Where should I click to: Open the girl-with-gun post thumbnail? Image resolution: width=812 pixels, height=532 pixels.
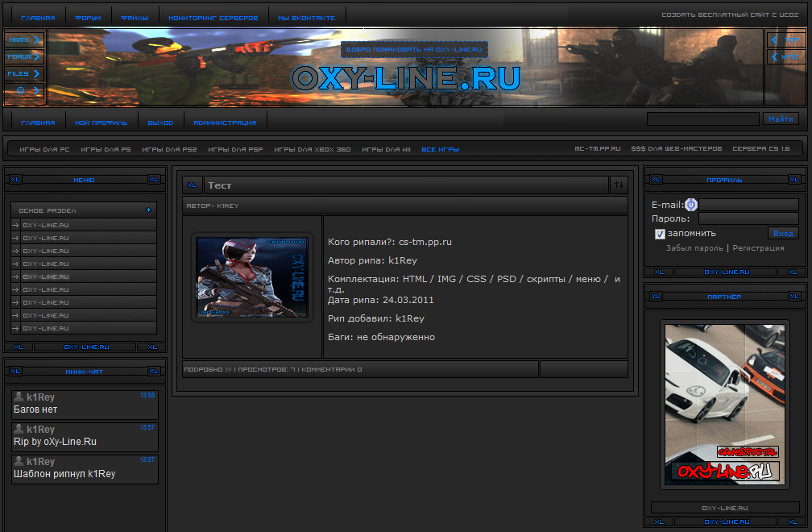point(252,277)
